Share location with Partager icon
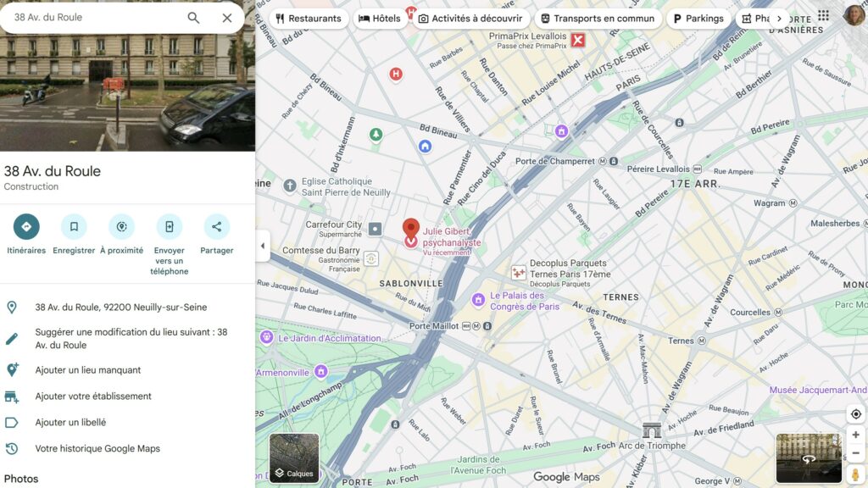This screenshot has height=488, width=868. pyautogui.click(x=216, y=227)
